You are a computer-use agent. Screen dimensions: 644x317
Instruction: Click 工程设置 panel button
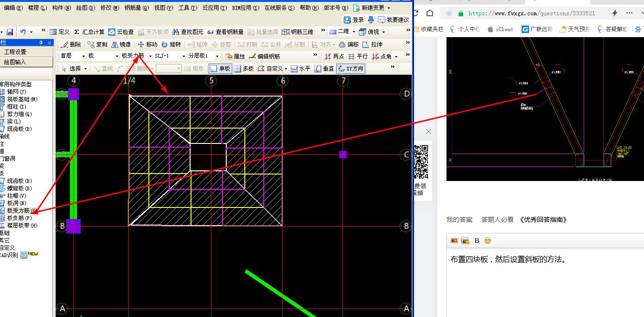[15, 52]
